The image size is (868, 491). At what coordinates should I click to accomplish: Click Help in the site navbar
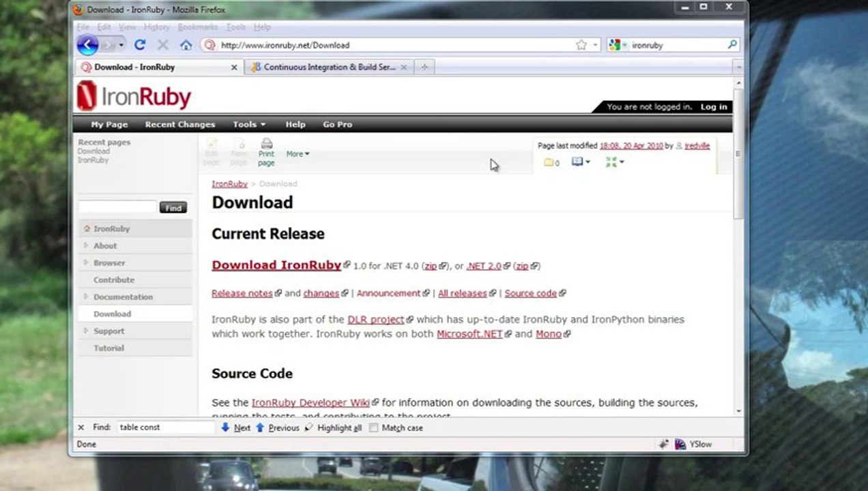click(x=295, y=124)
